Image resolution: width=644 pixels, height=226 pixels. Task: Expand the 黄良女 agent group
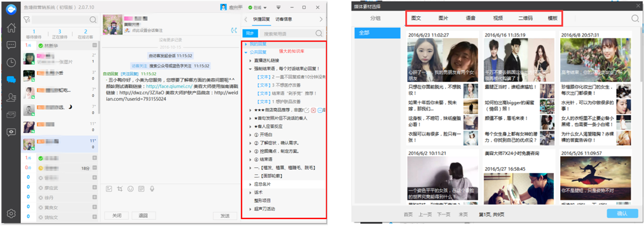coord(94,208)
